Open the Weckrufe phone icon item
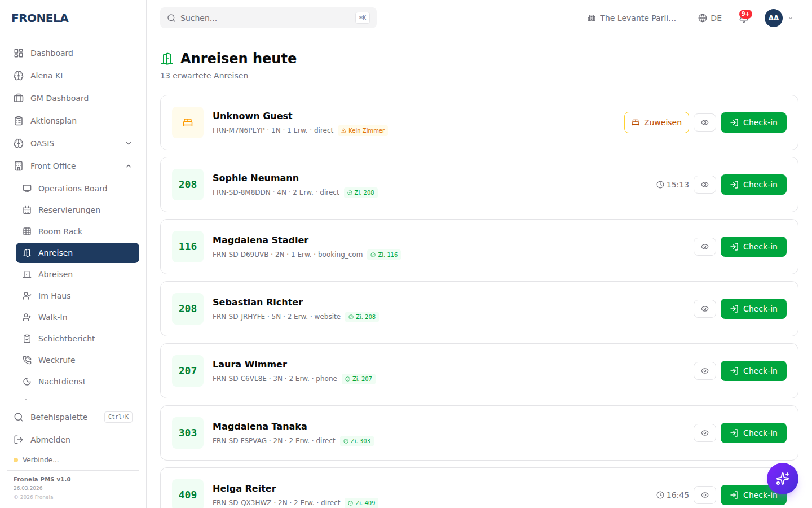Image resolution: width=812 pixels, height=508 pixels. pyautogui.click(x=56, y=360)
